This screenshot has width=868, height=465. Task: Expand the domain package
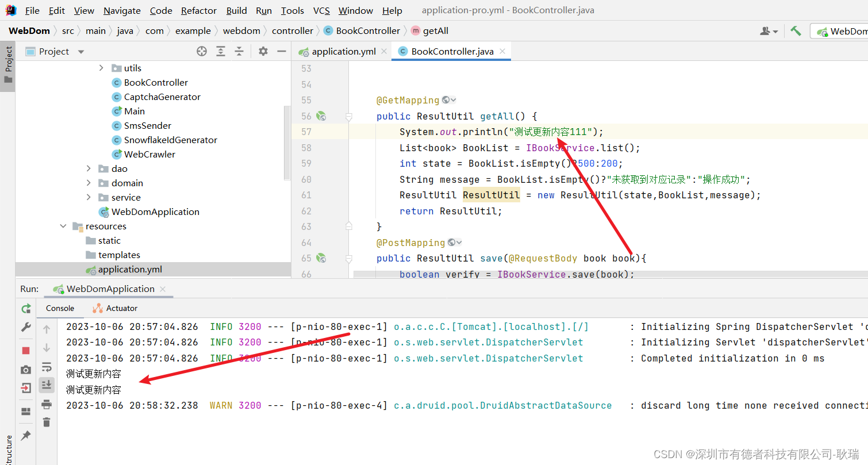(89, 183)
